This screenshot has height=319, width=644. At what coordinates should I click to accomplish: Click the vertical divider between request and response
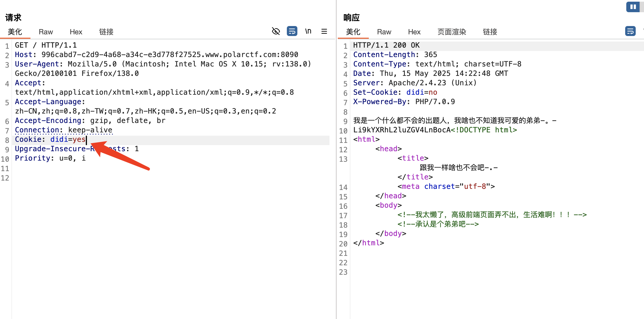coord(336,166)
